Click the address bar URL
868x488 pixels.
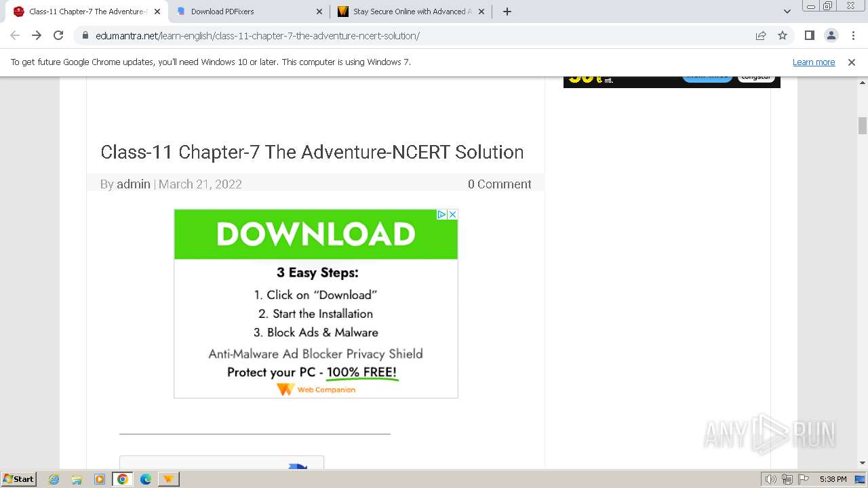[x=257, y=35]
